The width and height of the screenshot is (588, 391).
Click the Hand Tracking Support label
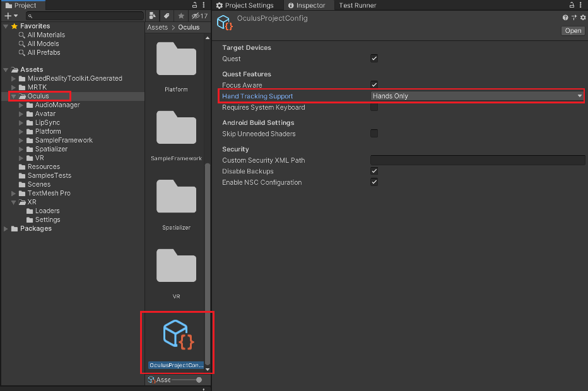(x=257, y=96)
